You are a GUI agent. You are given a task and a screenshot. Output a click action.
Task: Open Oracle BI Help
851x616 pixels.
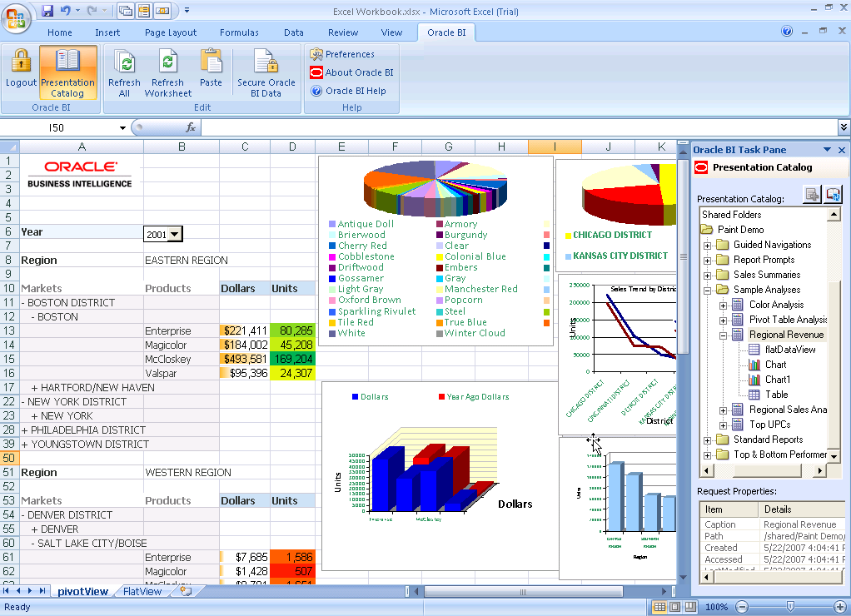click(348, 92)
